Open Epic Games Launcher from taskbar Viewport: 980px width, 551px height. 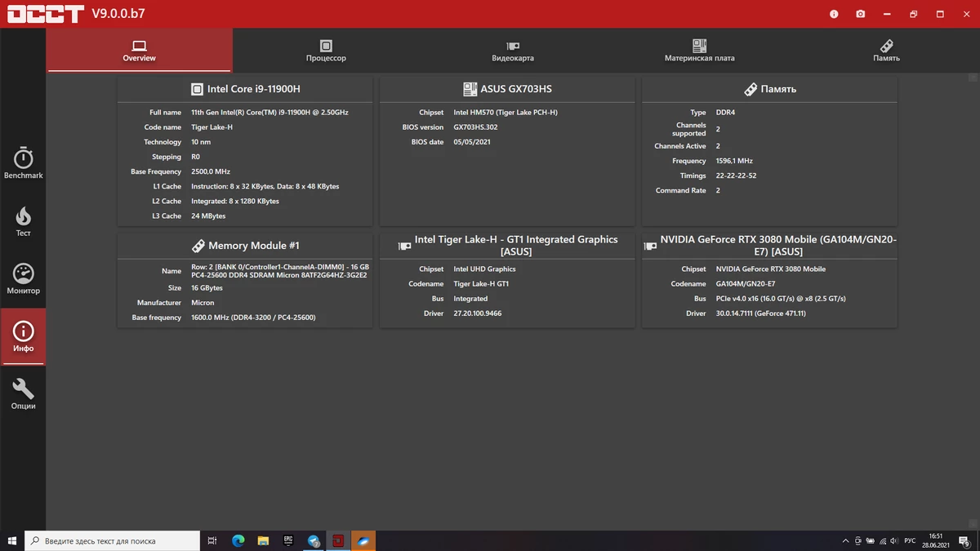[288, 540]
